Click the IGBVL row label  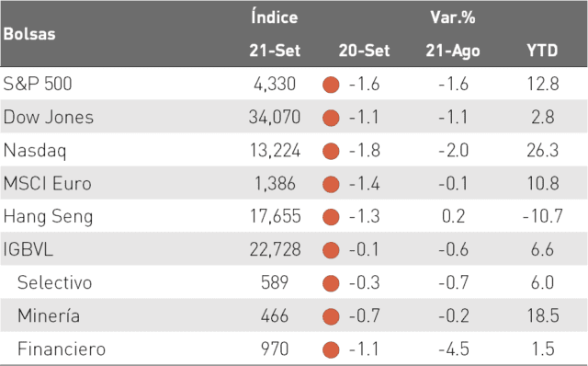point(28,249)
